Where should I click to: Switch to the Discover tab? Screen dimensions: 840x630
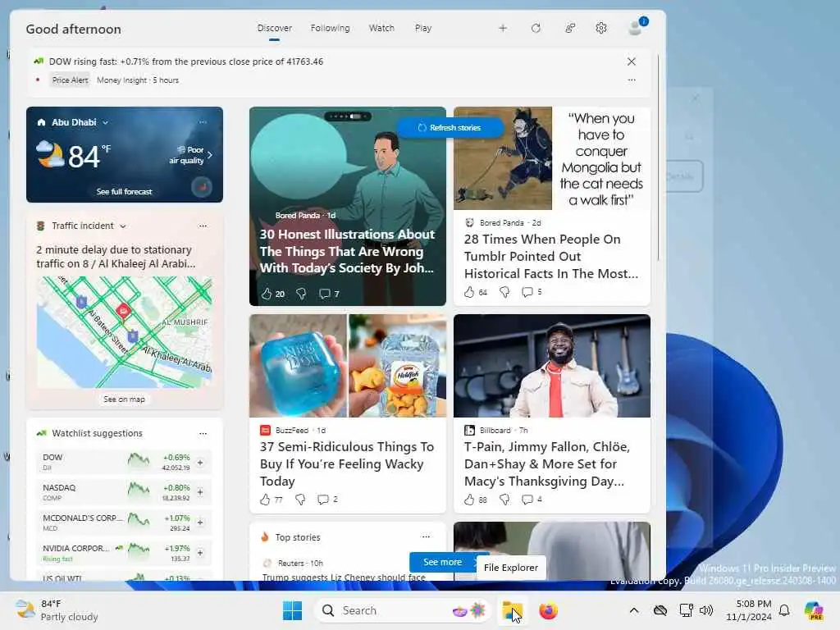coord(274,28)
